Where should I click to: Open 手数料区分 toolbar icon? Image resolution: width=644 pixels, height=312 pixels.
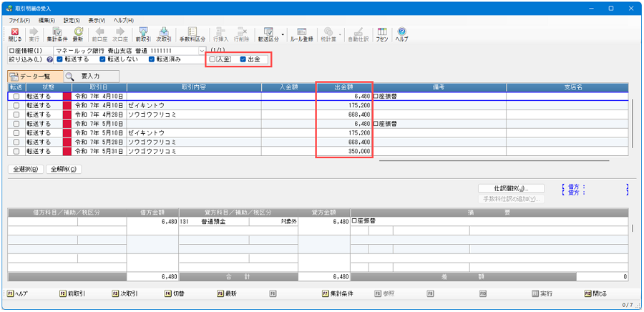click(x=192, y=35)
